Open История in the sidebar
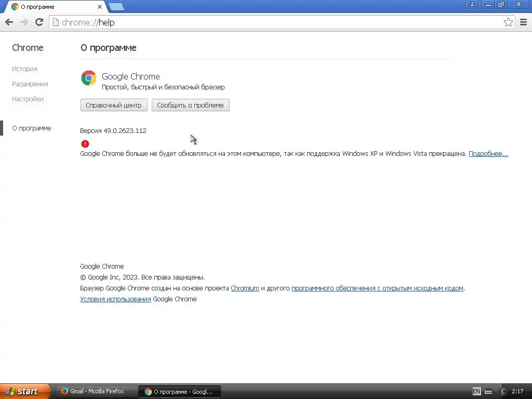This screenshot has width=532, height=399. 24,69
